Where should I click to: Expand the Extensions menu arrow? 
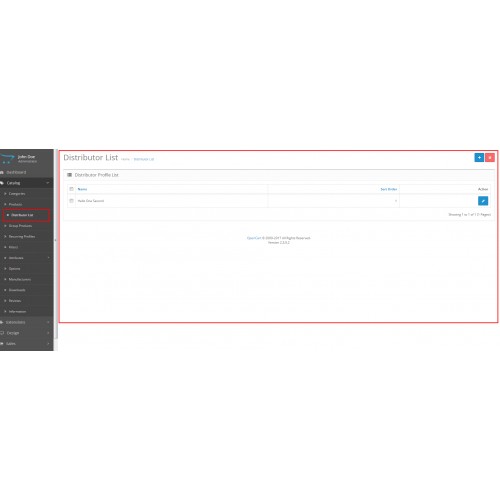pos(48,322)
